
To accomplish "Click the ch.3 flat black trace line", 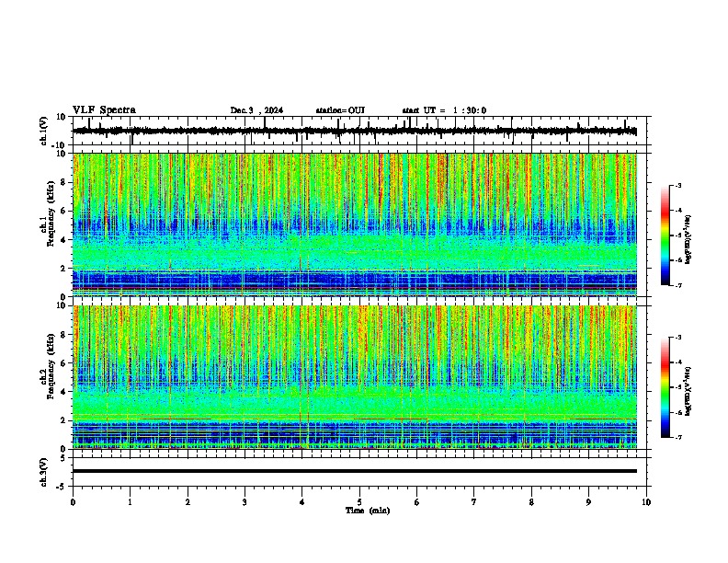I will [355, 471].
